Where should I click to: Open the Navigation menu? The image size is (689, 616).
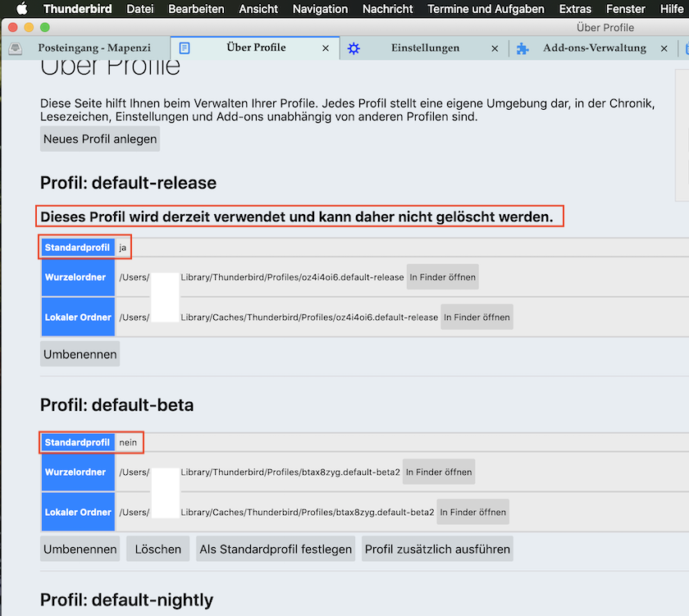(x=320, y=9)
